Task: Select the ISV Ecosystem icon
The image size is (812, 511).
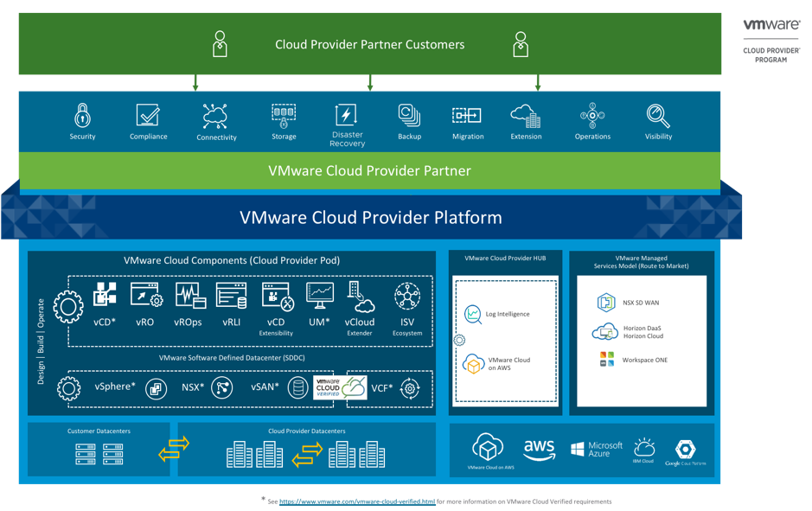Action: (x=407, y=297)
